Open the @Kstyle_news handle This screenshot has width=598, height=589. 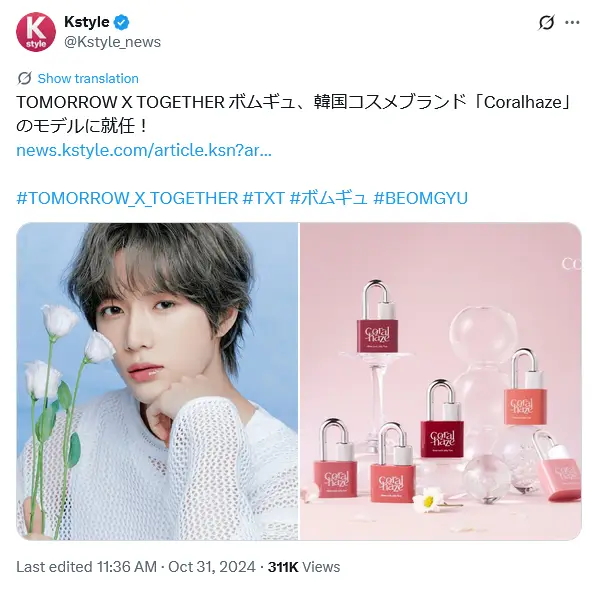click(113, 42)
